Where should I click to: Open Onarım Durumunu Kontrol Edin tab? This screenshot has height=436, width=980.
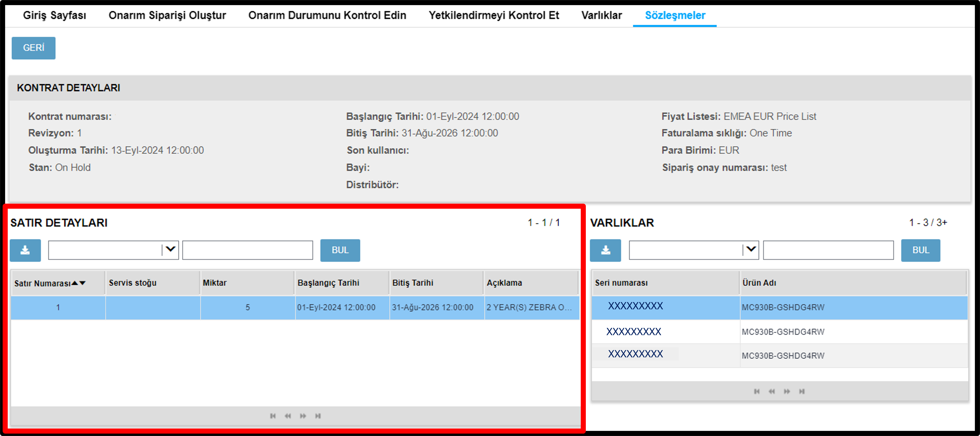click(x=327, y=15)
